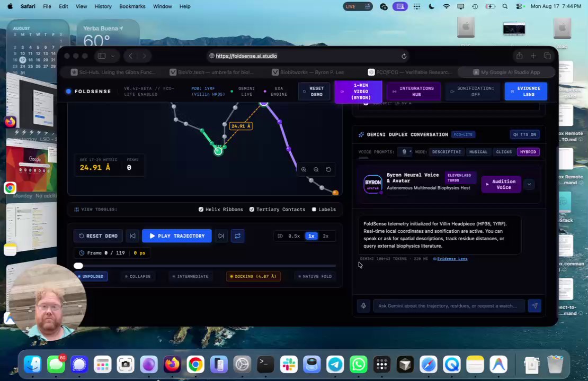This screenshot has height=381, width=588.
Task: Open a new Safari tab with plus
Action: click(533, 56)
